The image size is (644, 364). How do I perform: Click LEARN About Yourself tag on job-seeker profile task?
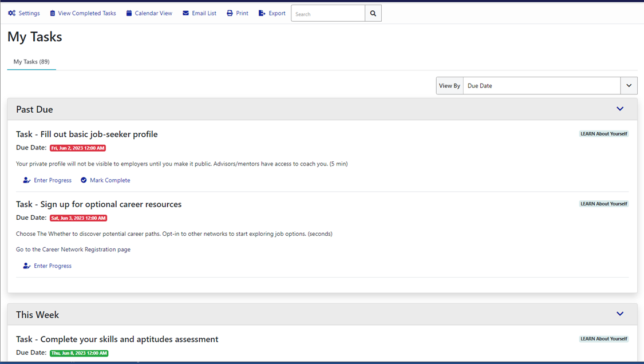coord(604,134)
